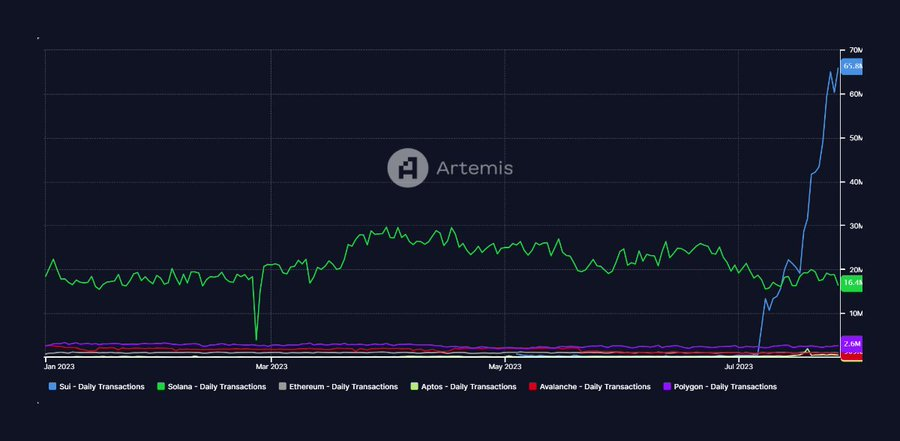This screenshot has width=900, height=441.
Task: Click the Polygon purple legend square
Action: point(664,386)
